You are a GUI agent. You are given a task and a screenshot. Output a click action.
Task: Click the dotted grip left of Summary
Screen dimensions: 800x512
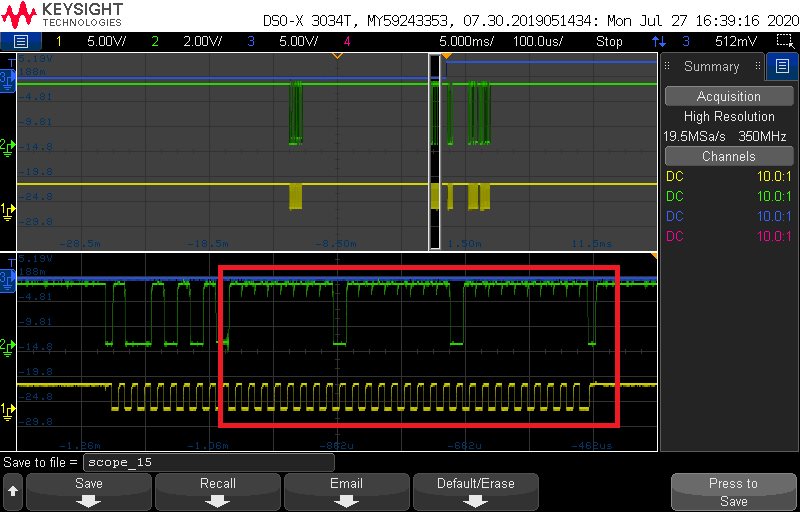pos(668,66)
